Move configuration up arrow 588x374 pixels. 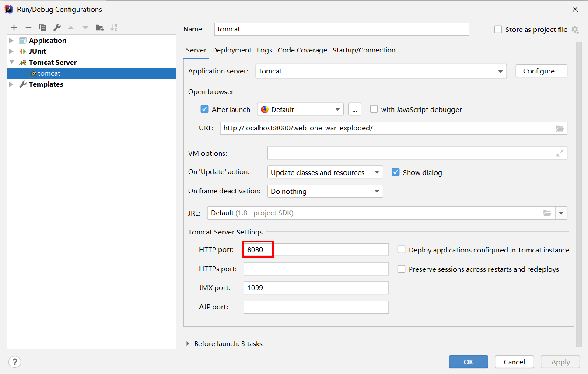(71, 28)
